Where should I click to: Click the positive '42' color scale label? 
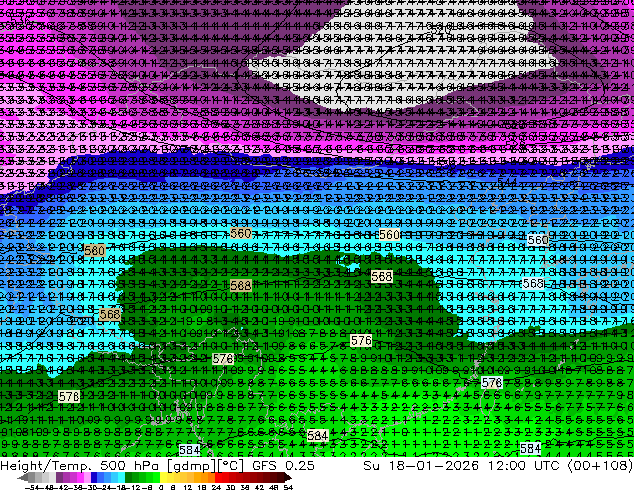[259, 488]
